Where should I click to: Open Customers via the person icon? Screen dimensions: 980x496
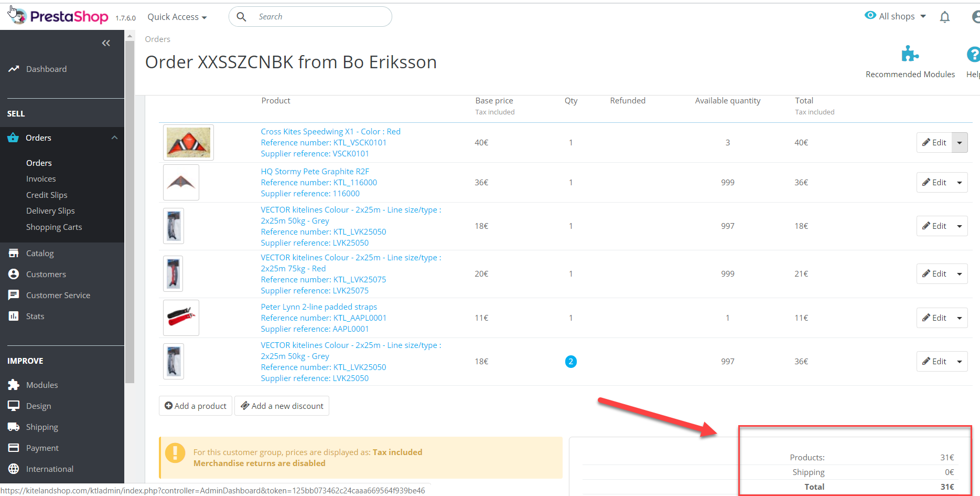(x=14, y=275)
